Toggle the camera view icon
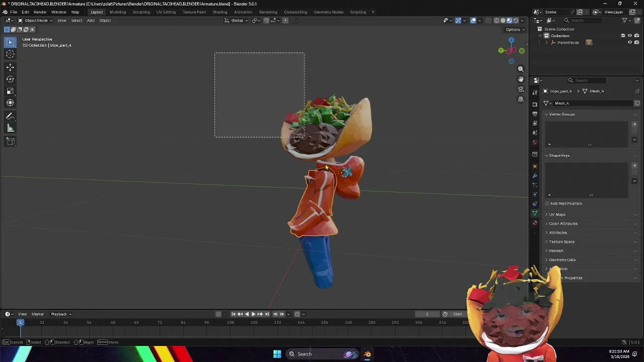The width and height of the screenshot is (644, 362). pyautogui.click(x=521, y=89)
